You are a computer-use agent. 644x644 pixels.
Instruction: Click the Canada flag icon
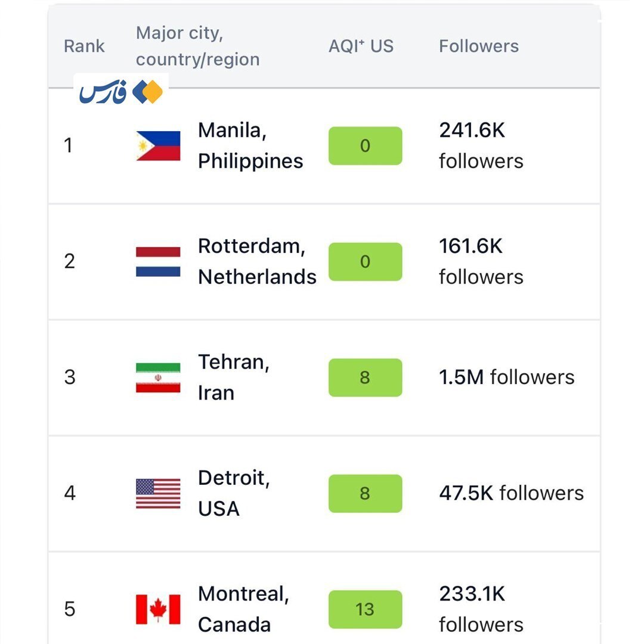(x=158, y=609)
